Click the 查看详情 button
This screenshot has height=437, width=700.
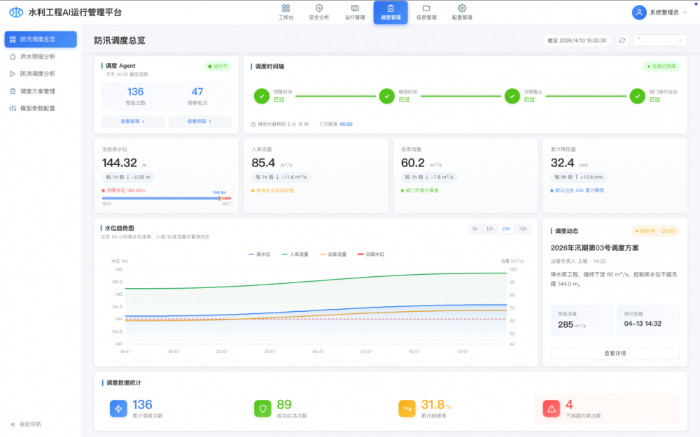point(615,353)
